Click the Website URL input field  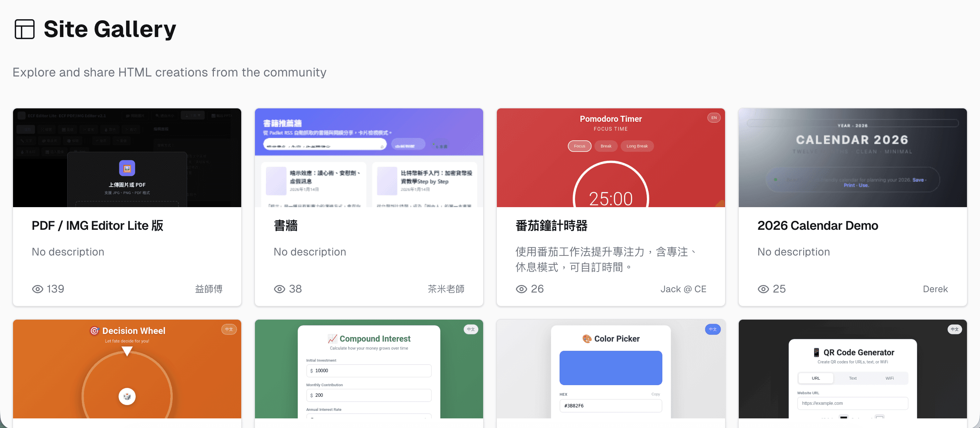pyautogui.click(x=852, y=403)
